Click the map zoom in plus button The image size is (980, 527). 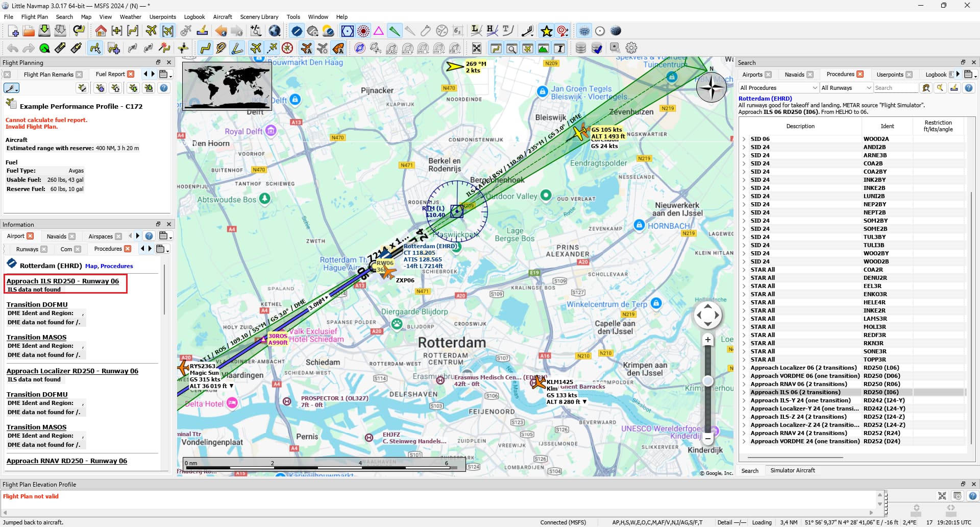(x=708, y=340)
